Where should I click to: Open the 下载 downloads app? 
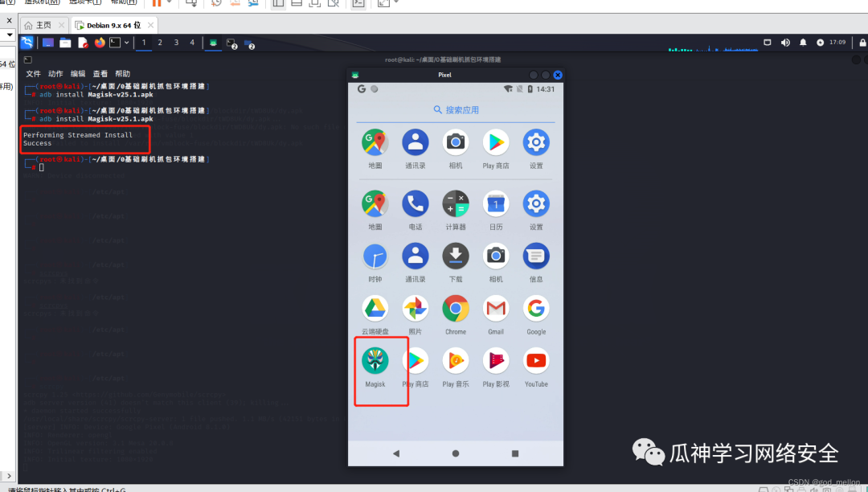[456, 256]
